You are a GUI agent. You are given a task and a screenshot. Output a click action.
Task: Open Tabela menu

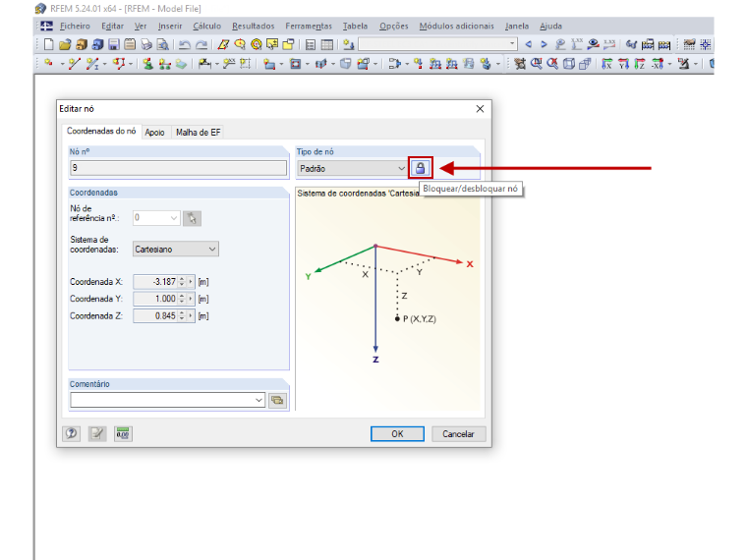[x=356, y=27]
